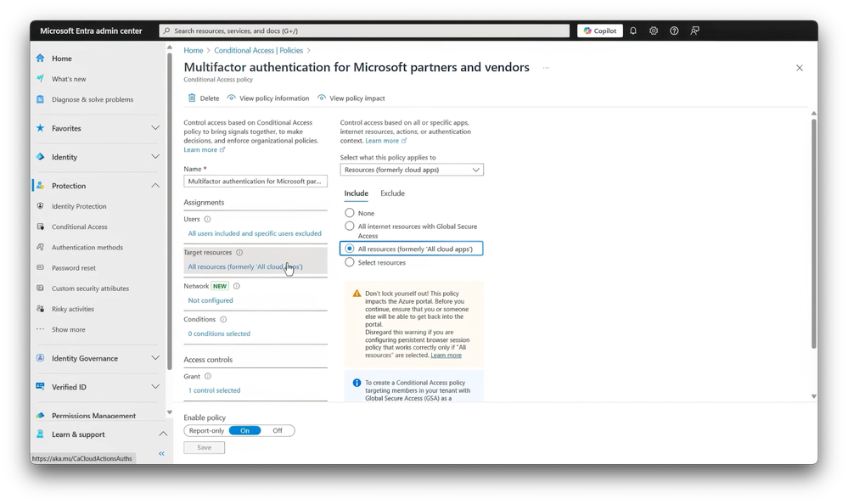
Task: Click Home in the breadcrumb
Action: 193,50
